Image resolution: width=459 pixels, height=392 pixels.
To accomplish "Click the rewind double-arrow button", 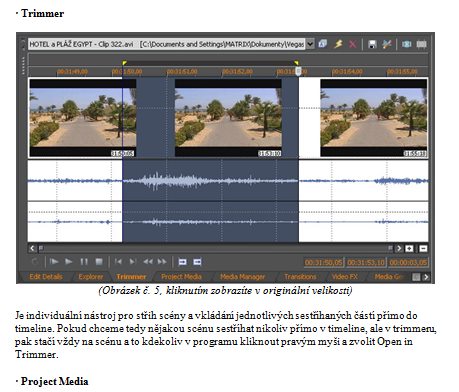I will pos(148,262).
